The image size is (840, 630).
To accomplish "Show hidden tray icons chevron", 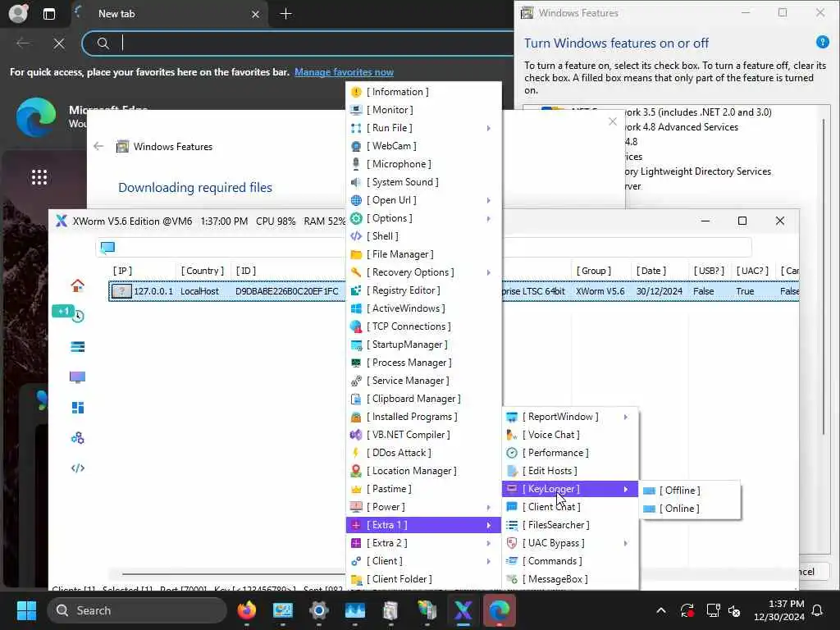I will (x=661, y=610).
